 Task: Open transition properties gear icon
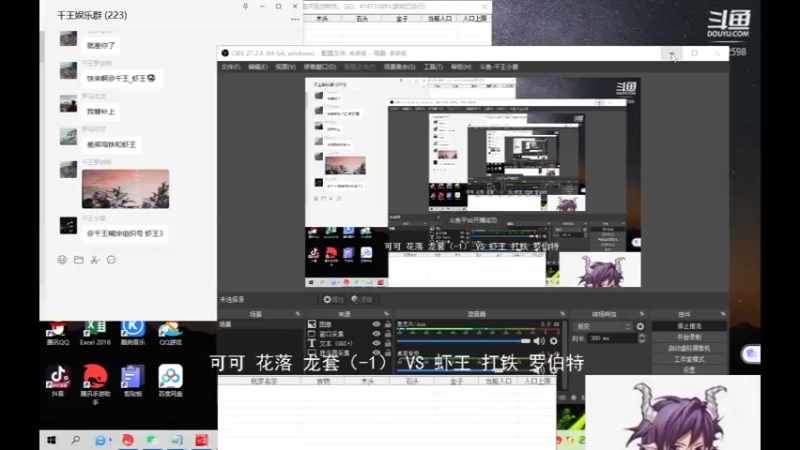(x=640, y=327)
